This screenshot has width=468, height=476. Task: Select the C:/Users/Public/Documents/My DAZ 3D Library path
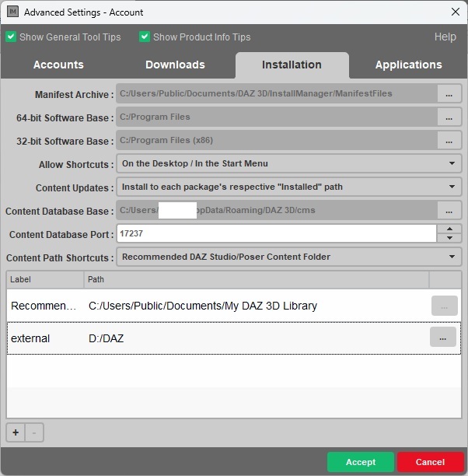203,306
